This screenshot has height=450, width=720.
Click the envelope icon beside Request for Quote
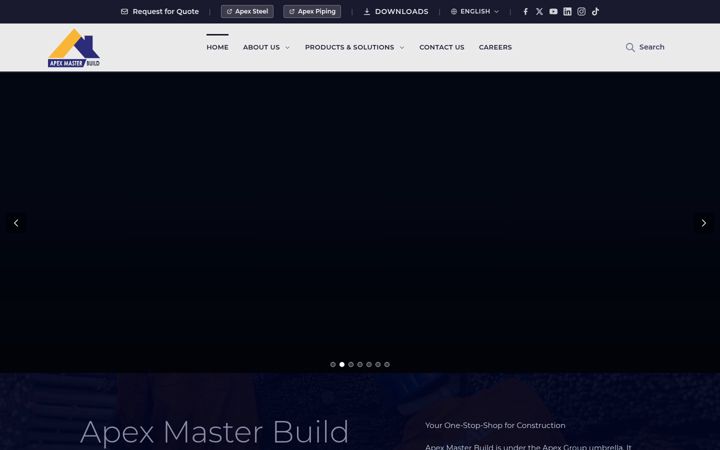[124, 11]
